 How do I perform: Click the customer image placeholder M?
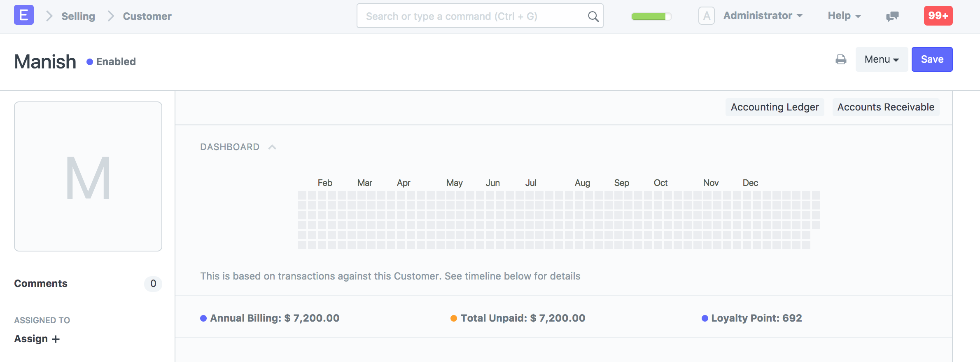click(88, 176)
